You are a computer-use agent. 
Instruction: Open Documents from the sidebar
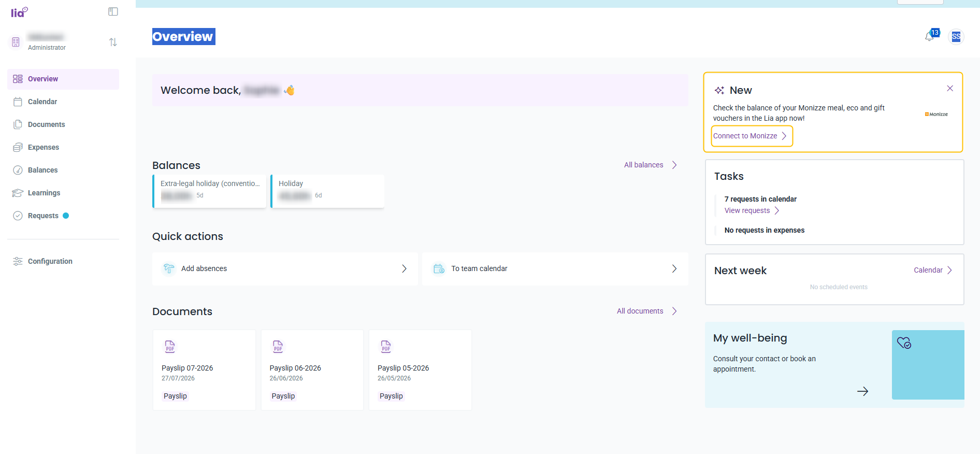[x=63, y=124]
